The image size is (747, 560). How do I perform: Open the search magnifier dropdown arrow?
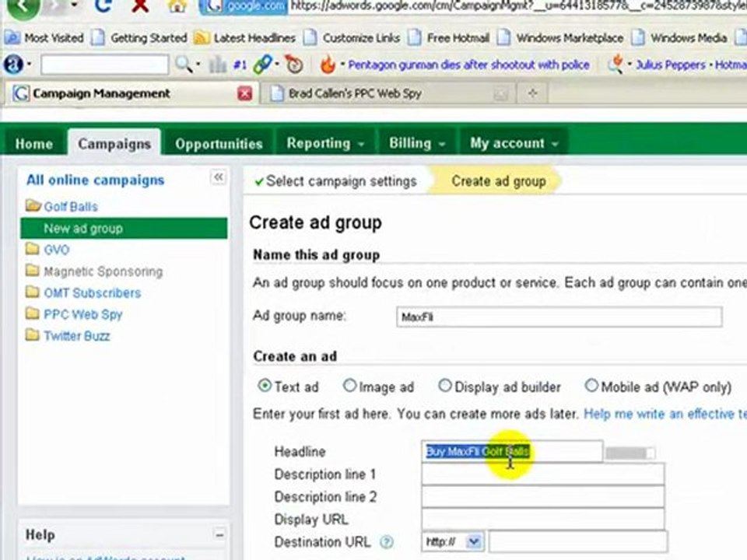198,64
